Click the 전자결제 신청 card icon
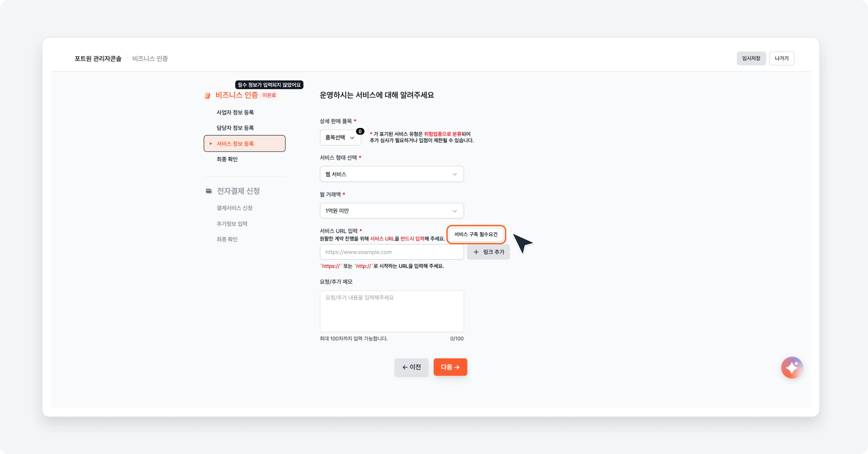Viewport: 868px width, 454px height. pos(209,191)
